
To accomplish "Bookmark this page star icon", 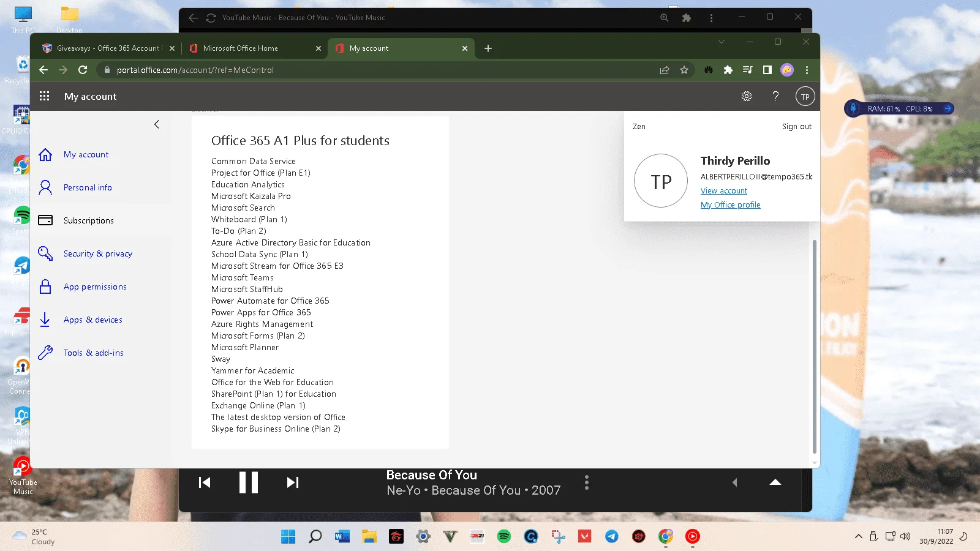I will 684,70.
